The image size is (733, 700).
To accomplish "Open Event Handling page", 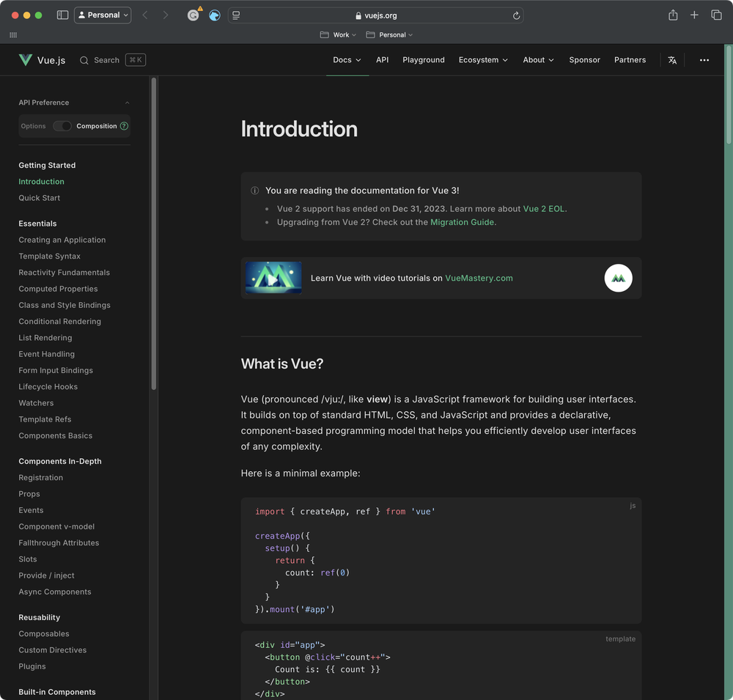I will click(47, 354).
